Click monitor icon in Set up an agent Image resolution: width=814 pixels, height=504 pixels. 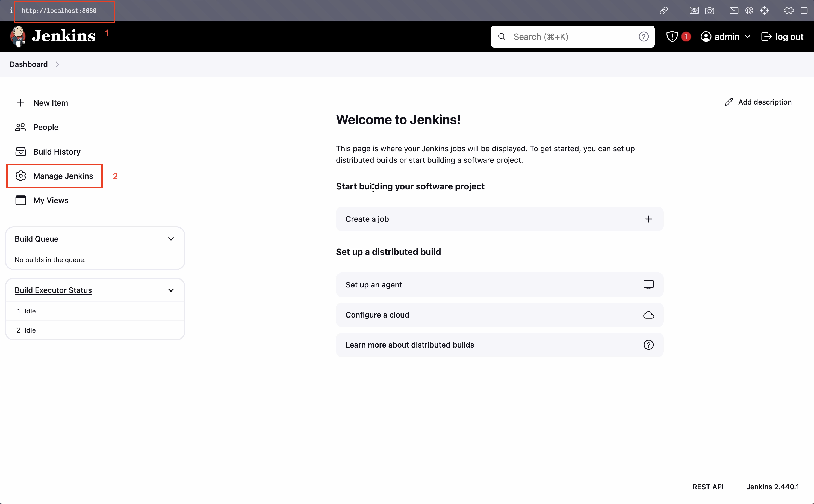(648, 285)
